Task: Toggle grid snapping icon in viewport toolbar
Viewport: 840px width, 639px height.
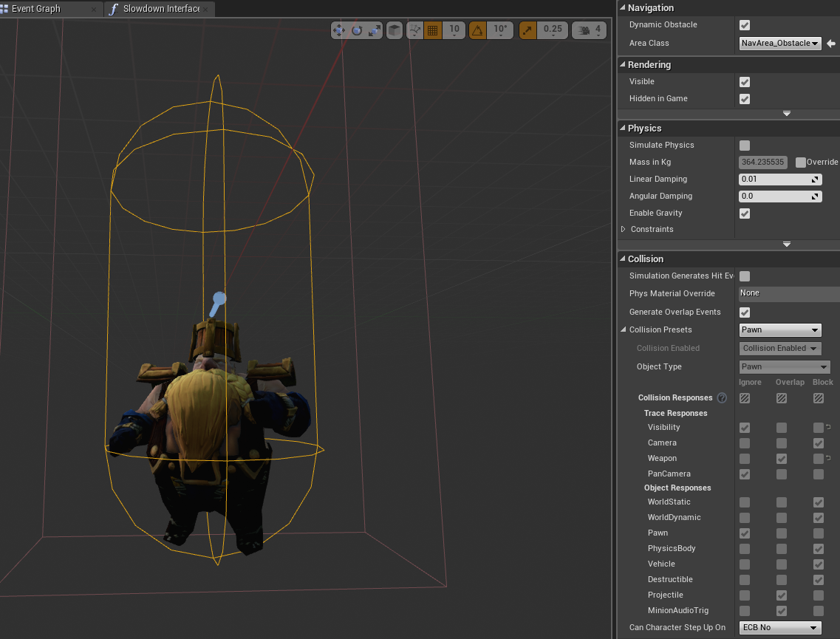Action: 433,30
